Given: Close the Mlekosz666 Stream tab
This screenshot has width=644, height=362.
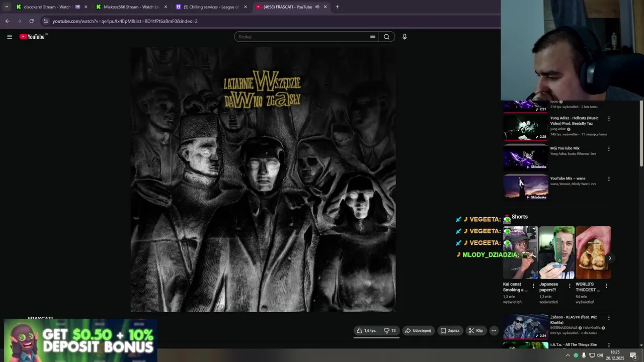Looking at the screenshot, I should [x=166, y=7].
